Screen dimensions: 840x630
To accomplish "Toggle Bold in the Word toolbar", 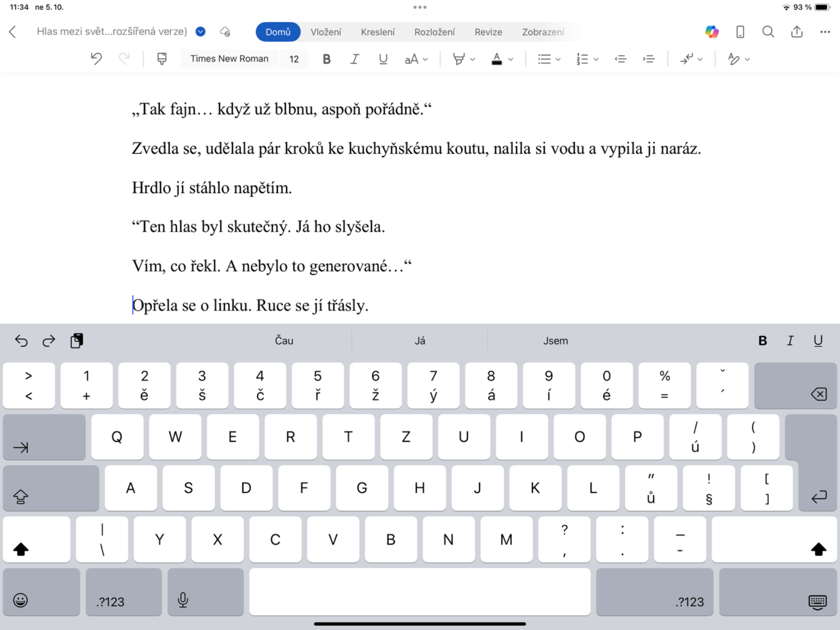I will point(326,59).
